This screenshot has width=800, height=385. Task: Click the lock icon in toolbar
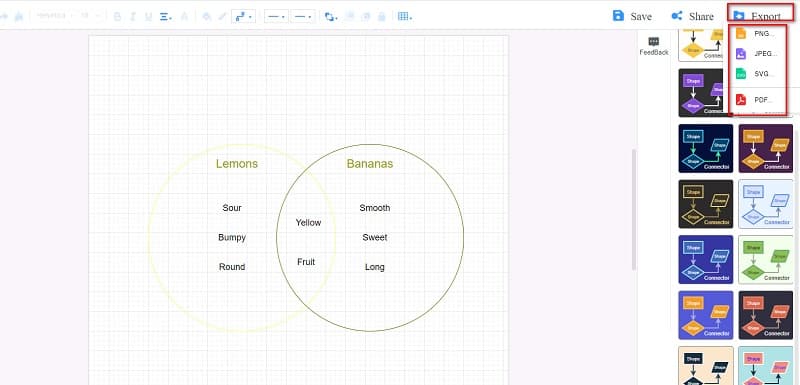(x=381, y=16)
